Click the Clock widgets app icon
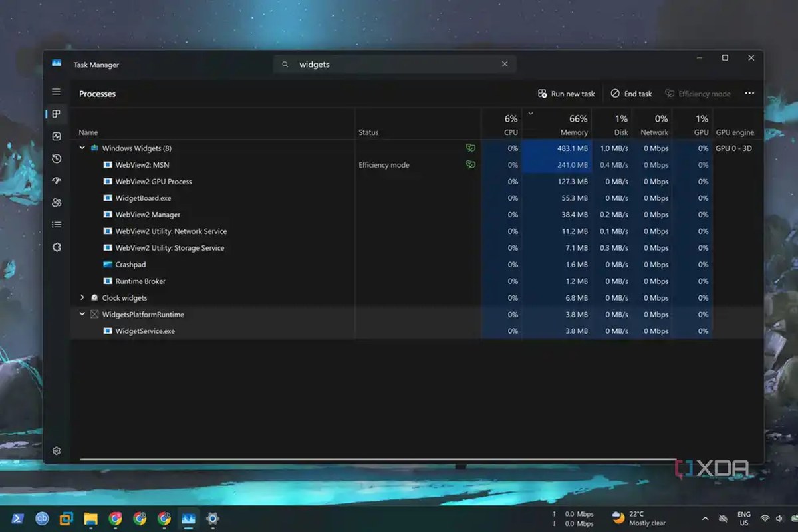798x532 pixels. [x=95, y=298]
